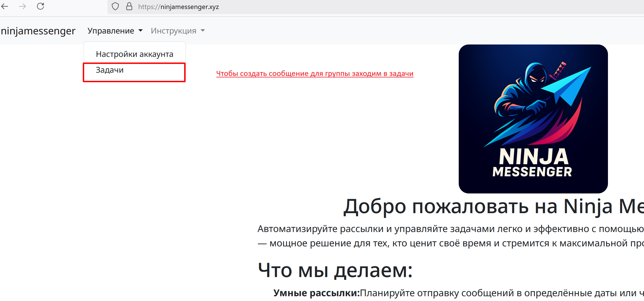This screenshot has height=301, width=644.
Task: Click the caret arrow beside Инструкция
Action: pos(203,31)
